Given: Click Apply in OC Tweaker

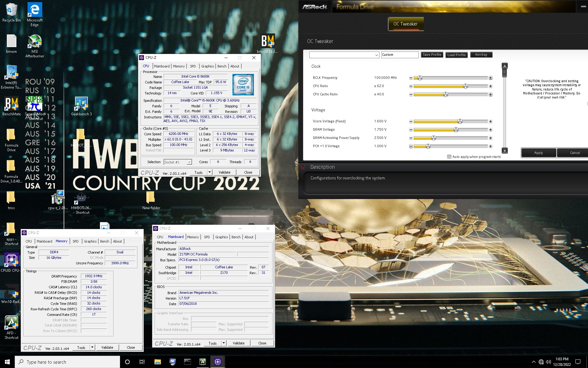Looking at the screenshot, I should [539, 153].
